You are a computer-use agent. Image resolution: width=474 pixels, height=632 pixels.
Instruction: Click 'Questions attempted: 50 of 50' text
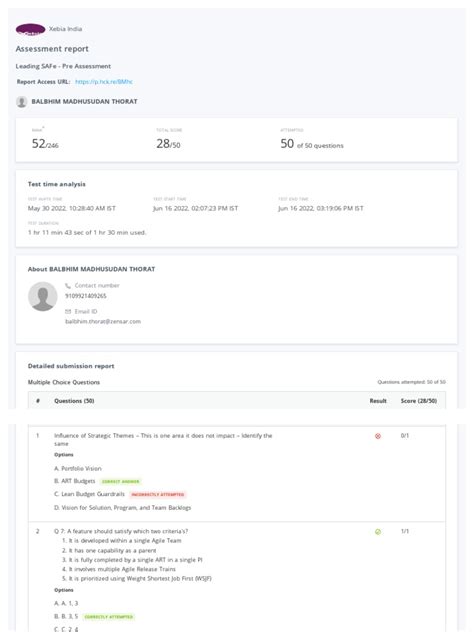[412, 382]
